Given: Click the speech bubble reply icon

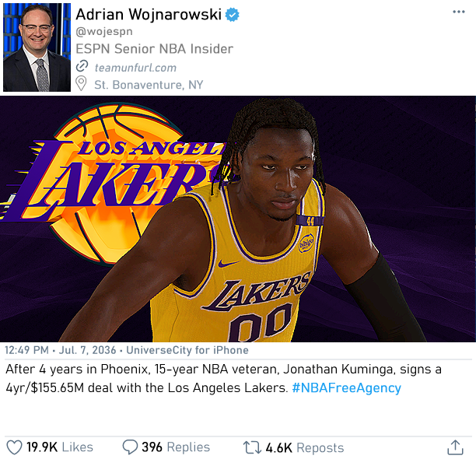Looking at the screenshot, I should point(130,447).
